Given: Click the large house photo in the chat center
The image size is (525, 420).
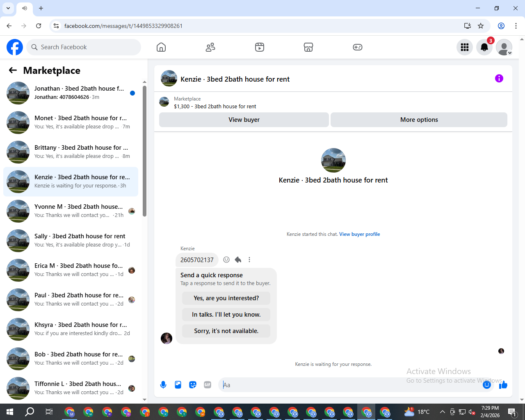Looking at the screenshot, I should (333, 160).
